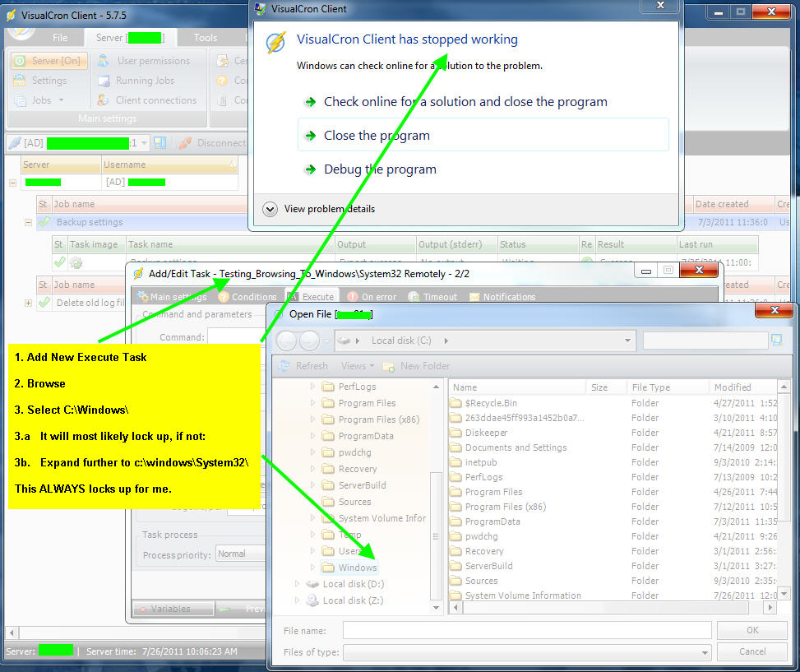Image resolution: width=800 pixels, height=672 pixels.
Task: Choose Close the program option
Action: (x=377, y=136)
